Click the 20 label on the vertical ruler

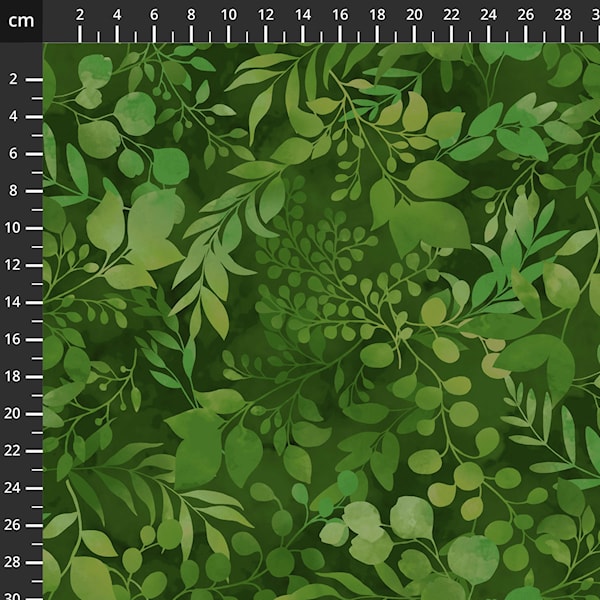[12, 413]
